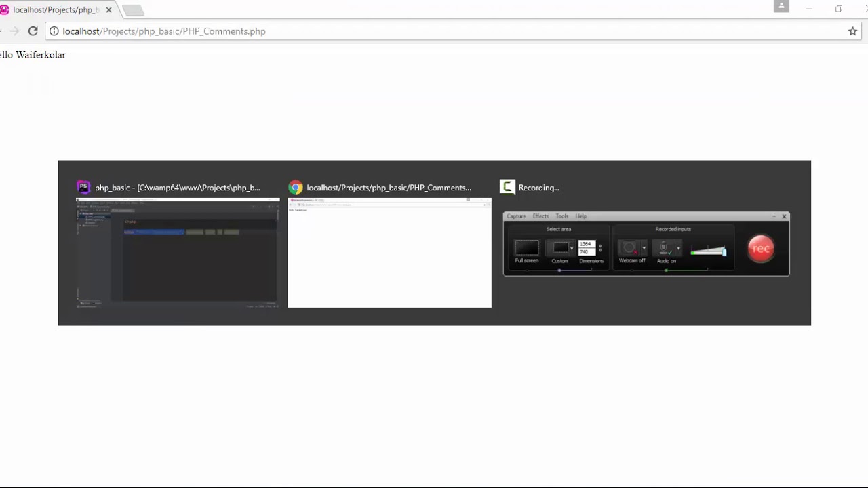View site information via the info icon

54,31
